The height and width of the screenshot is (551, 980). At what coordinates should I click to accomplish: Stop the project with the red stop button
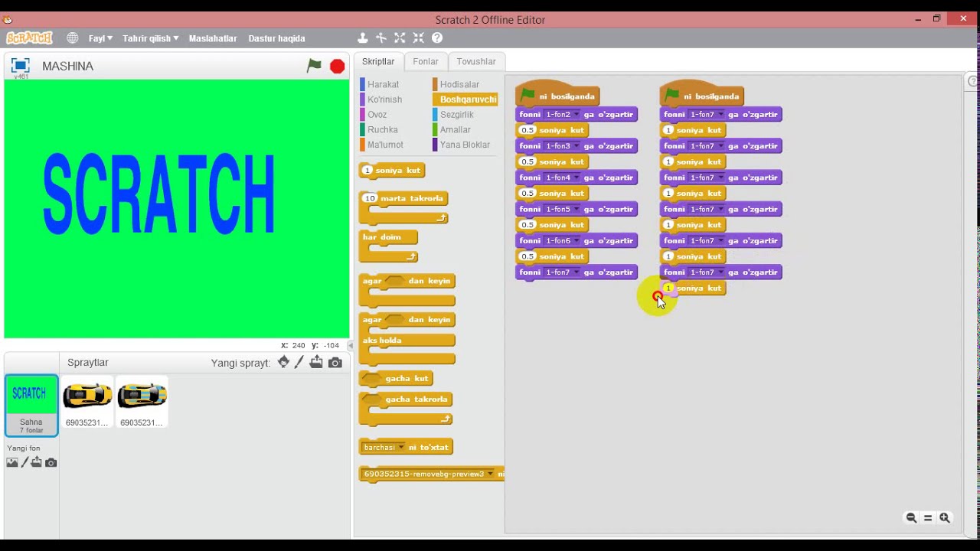pos(337,67)
